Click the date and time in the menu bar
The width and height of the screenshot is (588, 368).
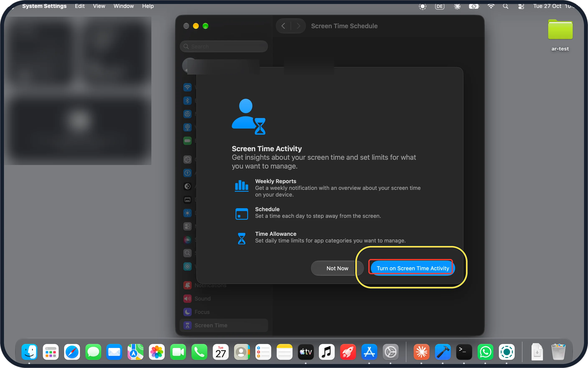(x=555, y=6)
